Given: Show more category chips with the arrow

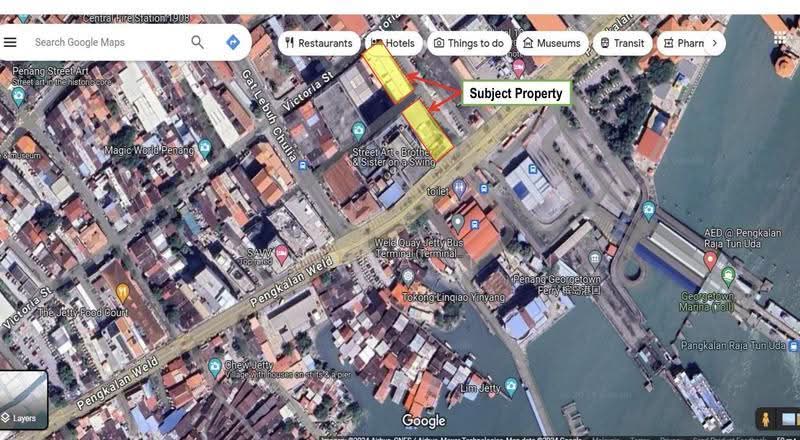Looking at the screenshot, I should [x=714, y=43].
